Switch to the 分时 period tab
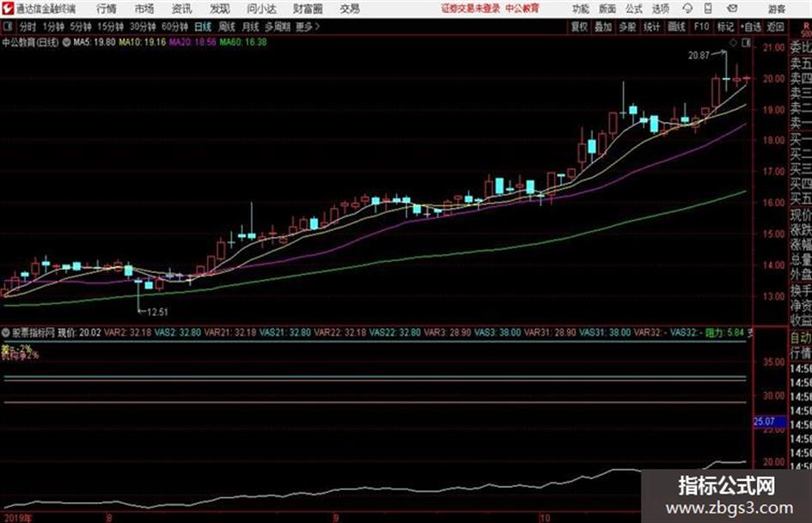This screenshot has height=523, width=812. click(27, 27)
